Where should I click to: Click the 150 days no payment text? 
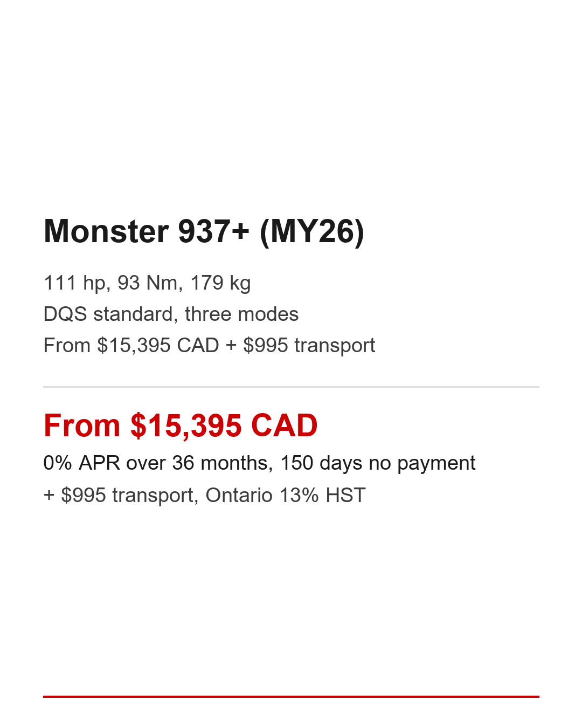point(377,463)
